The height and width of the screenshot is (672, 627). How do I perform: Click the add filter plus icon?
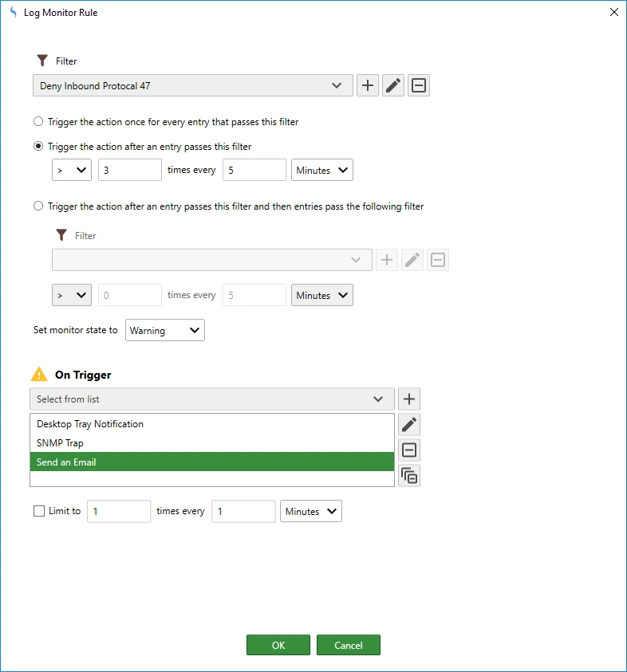[367, 86]
